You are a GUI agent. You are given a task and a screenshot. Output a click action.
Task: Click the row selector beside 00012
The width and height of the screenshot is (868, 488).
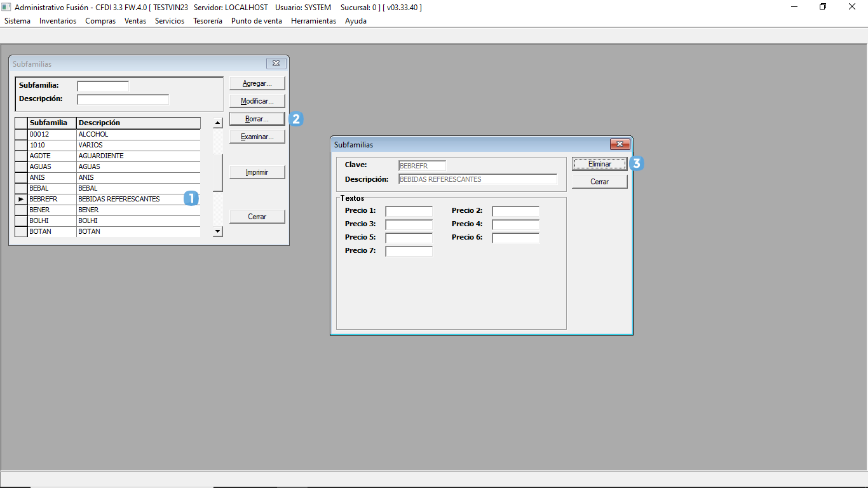(x=21, y=135)
